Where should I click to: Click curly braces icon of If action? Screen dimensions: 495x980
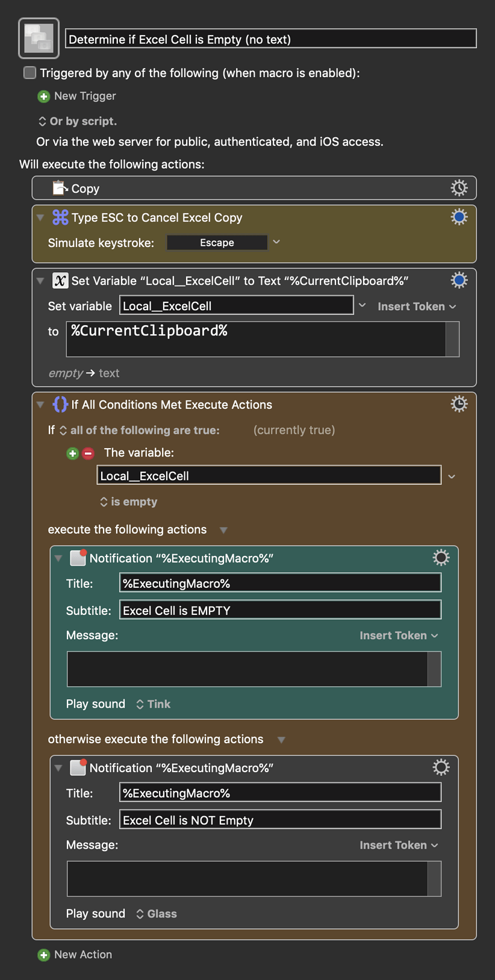[x=60, y=404]
